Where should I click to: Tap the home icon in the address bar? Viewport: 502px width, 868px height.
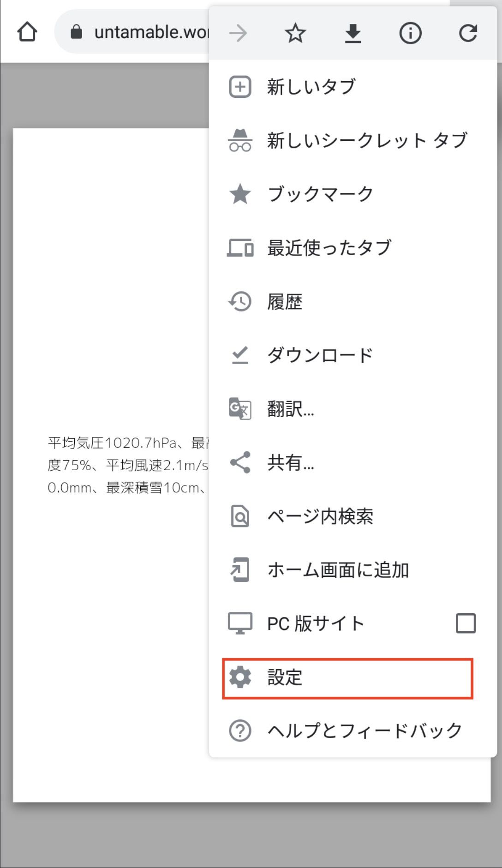click(x=27, y=32)
